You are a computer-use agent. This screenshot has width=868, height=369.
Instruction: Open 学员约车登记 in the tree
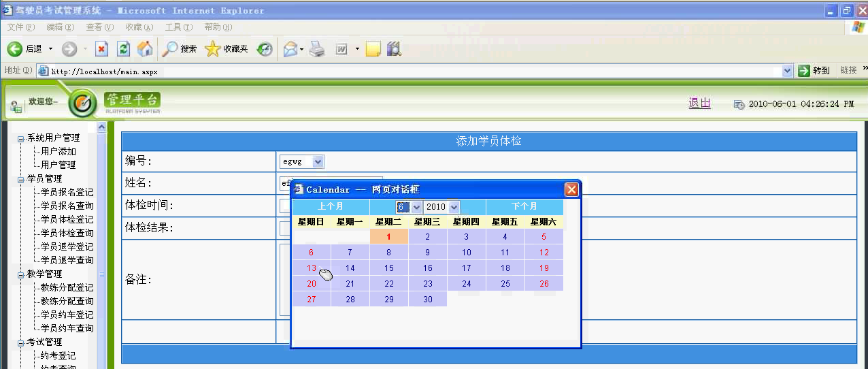tap(67, 315)
